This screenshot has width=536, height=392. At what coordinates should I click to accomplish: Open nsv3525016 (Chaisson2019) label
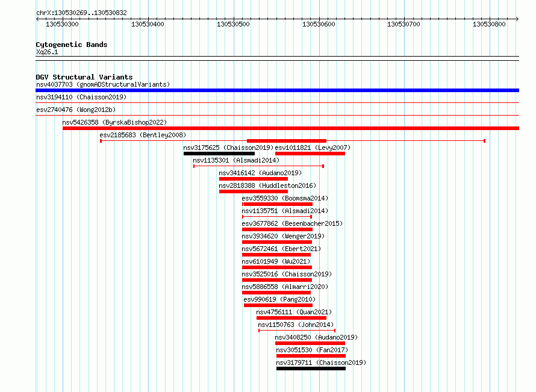[287, 274]
